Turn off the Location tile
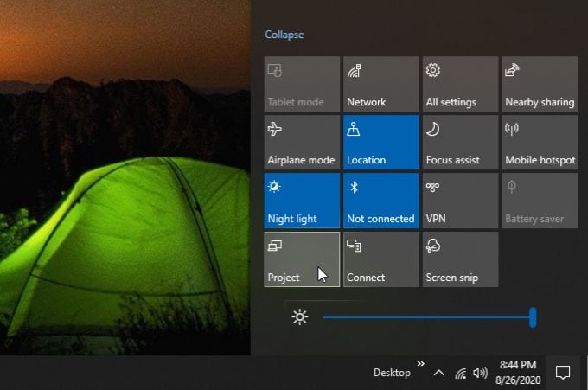This screenshot has width=588, height=390. click(381, 142)
